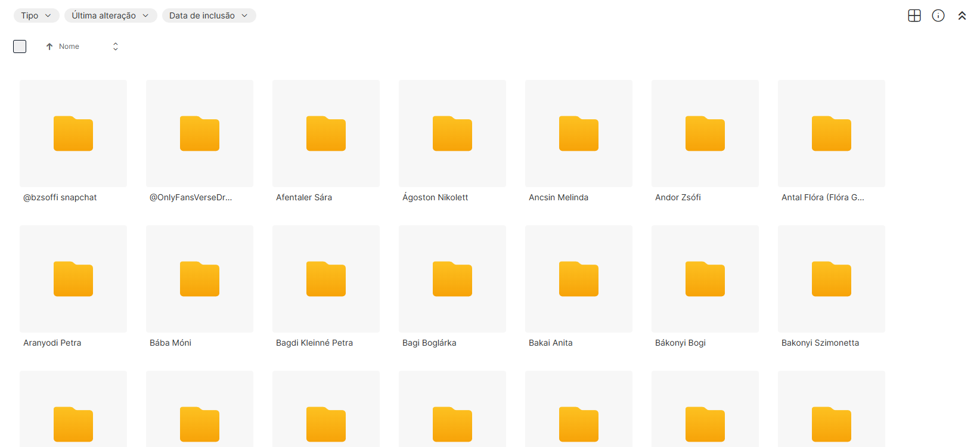The image size is (980, 447).
Task: Sort by the Nome column header
Action: tap(69, 46)
